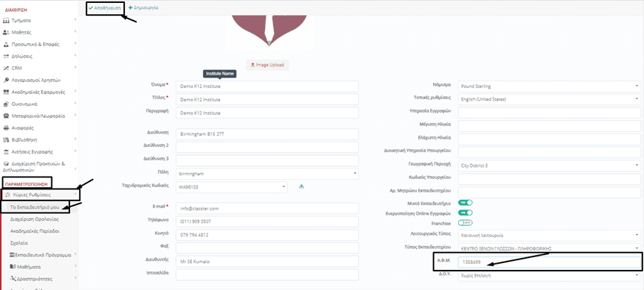
Task: Click the Διοικητική Υπηρεσία Υπουργείου field
Action: 549,153
